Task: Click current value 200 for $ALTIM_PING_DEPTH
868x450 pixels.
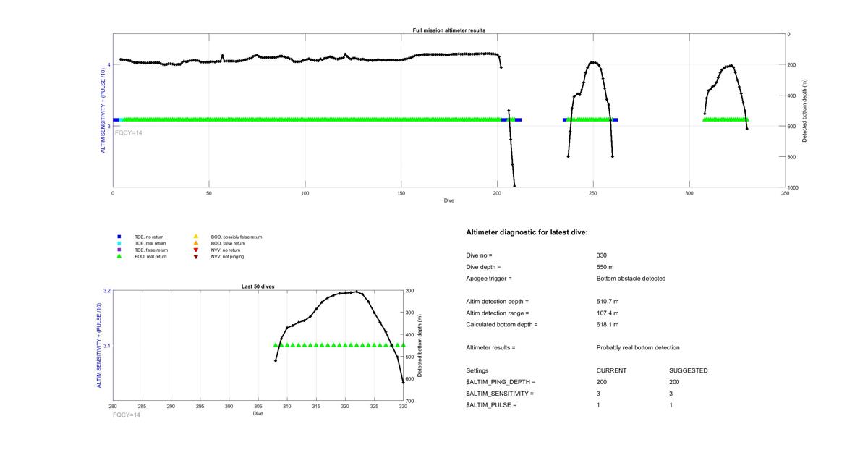Action: tap(602, 382)
